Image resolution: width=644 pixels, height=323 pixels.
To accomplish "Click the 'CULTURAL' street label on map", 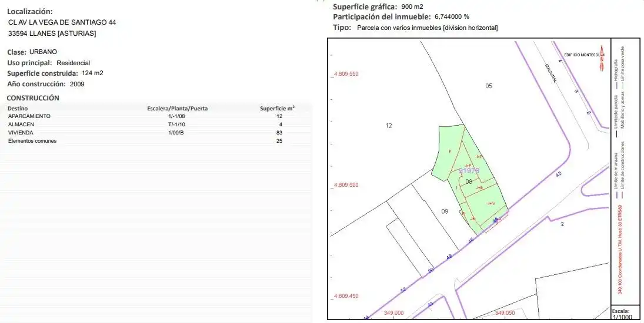I will [x=550, y=73].
